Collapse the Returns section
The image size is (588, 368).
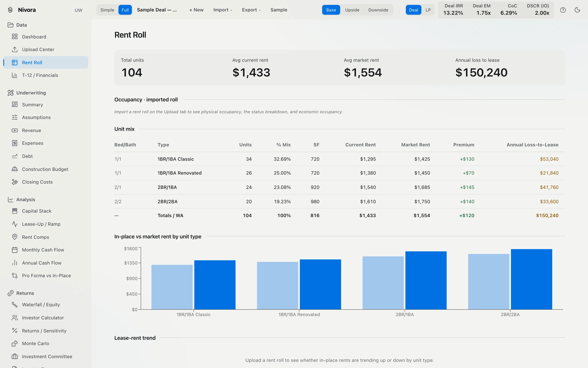(21, 293)
